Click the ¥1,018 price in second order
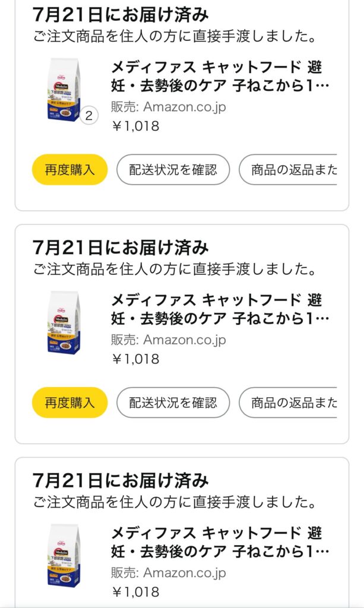This screenshot has height=608, width=364. [x=135, y=359]
